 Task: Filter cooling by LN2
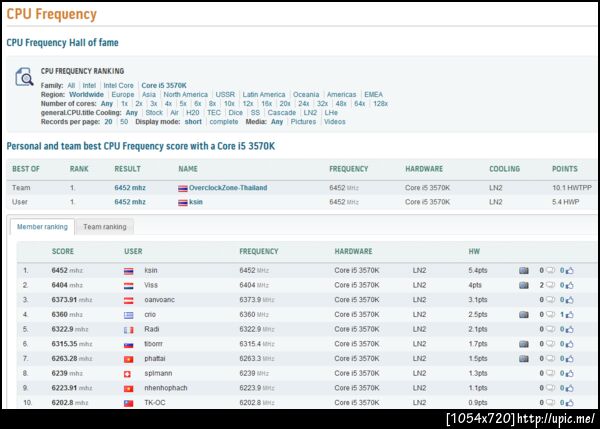(310, 113)
